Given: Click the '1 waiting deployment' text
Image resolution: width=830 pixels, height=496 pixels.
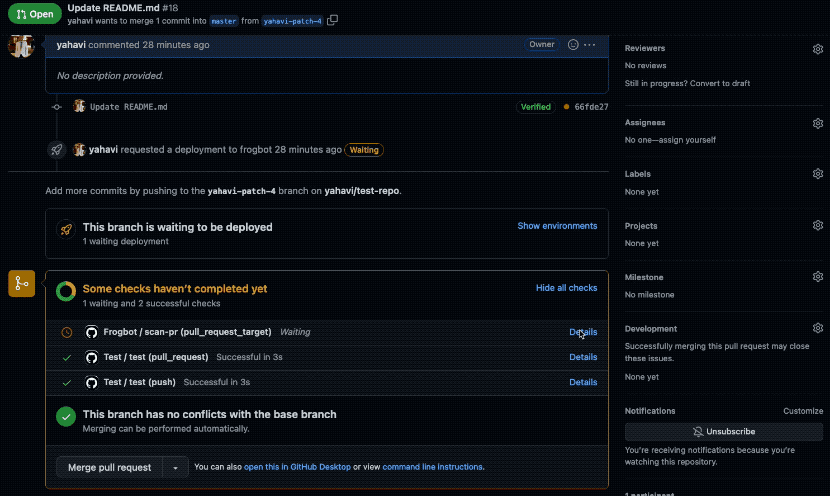Looking at the screenshot, I should (x=125, y=241).
